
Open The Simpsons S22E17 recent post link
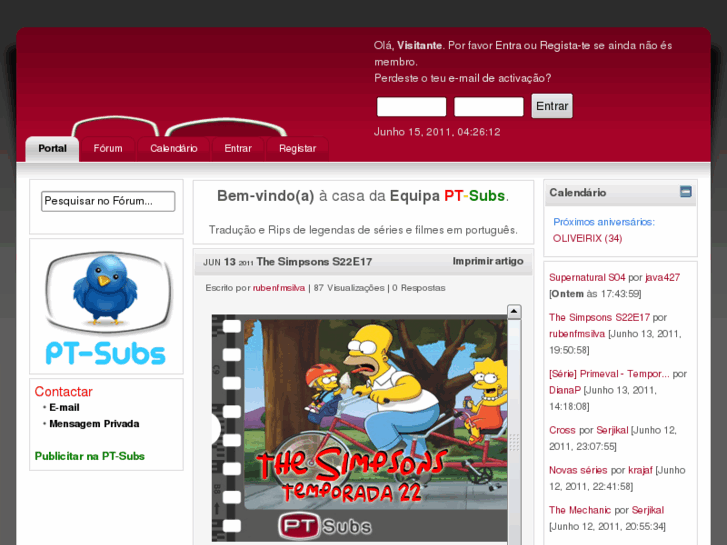pos(599,317)
